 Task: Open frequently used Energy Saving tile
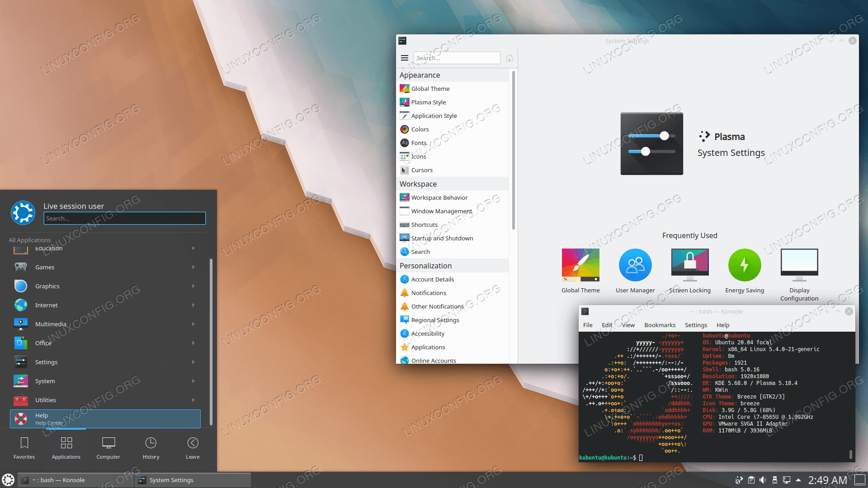(745, 271)
